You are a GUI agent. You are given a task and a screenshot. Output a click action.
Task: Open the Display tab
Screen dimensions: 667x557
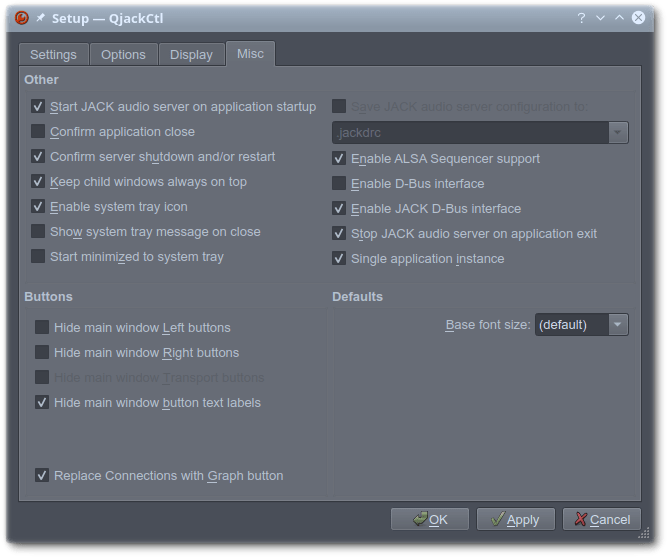pos(191,54)
